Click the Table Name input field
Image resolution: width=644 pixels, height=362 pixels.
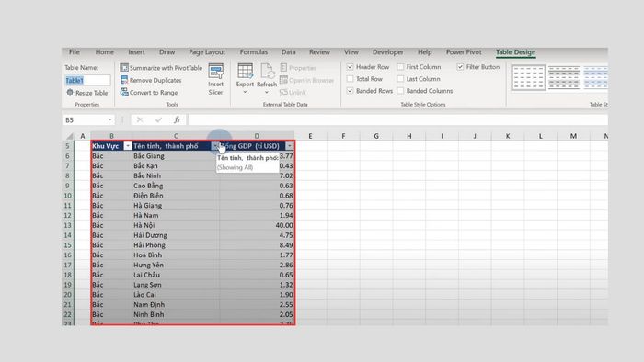point(87,80)
